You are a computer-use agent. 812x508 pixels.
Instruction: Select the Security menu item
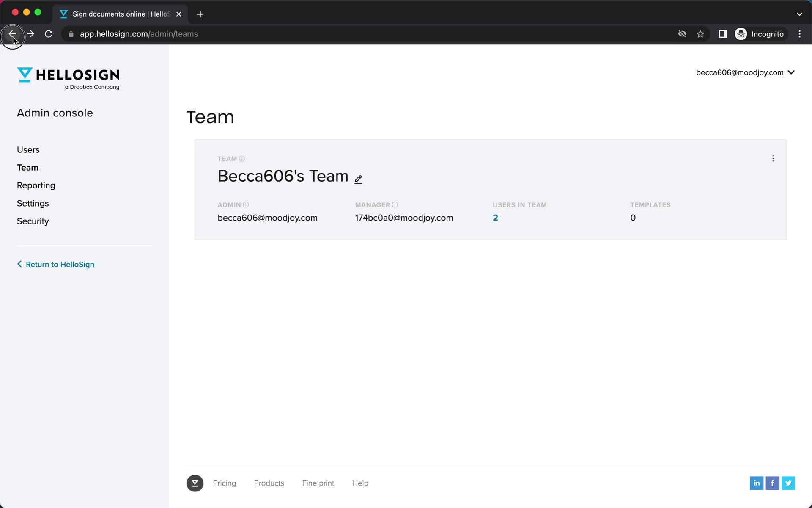(33, 221)
